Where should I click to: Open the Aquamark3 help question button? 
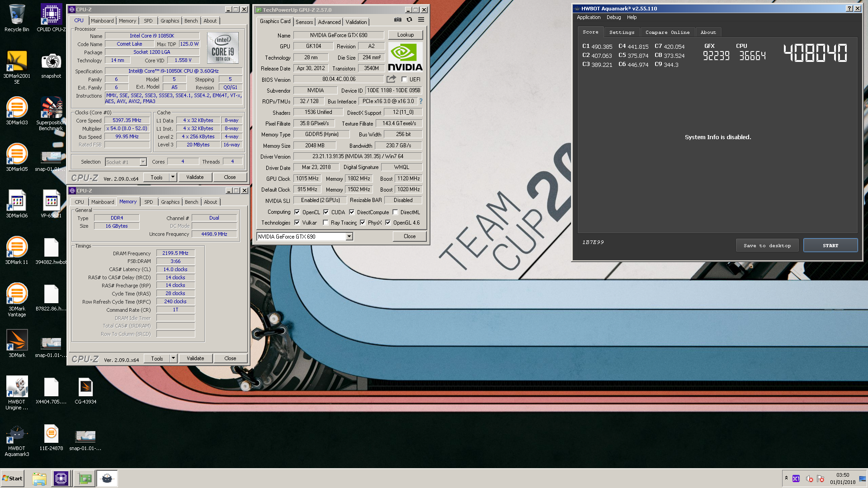[849, 9]
